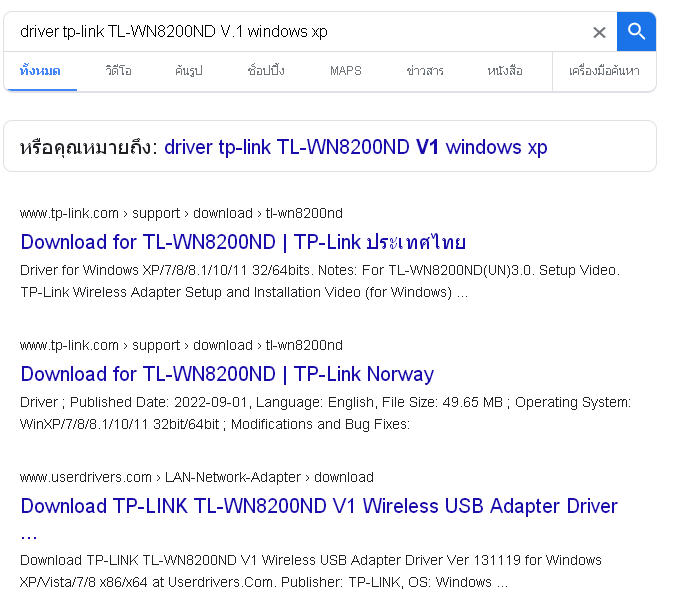The width and height of the screenshot is (697, 606).
Task: Select the ทั้งหมด tab
Action: coord(40,71)
